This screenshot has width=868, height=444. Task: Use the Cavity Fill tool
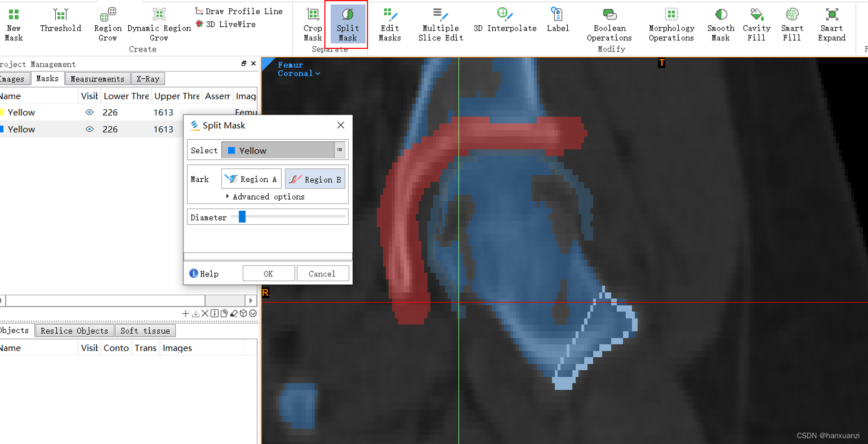click(757, 24)
